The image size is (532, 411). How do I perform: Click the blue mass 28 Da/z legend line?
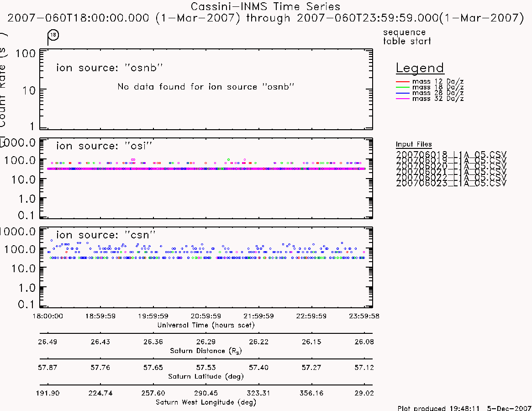[403, 93]
